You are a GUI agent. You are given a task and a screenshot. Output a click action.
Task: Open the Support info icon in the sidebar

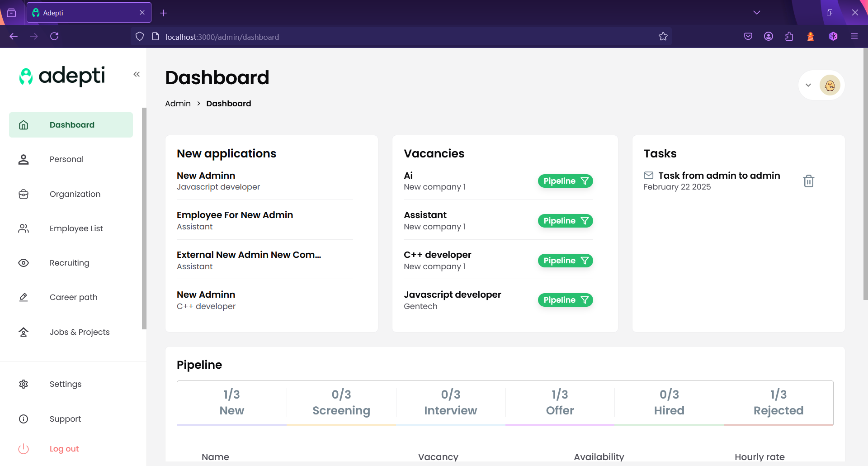24,419
